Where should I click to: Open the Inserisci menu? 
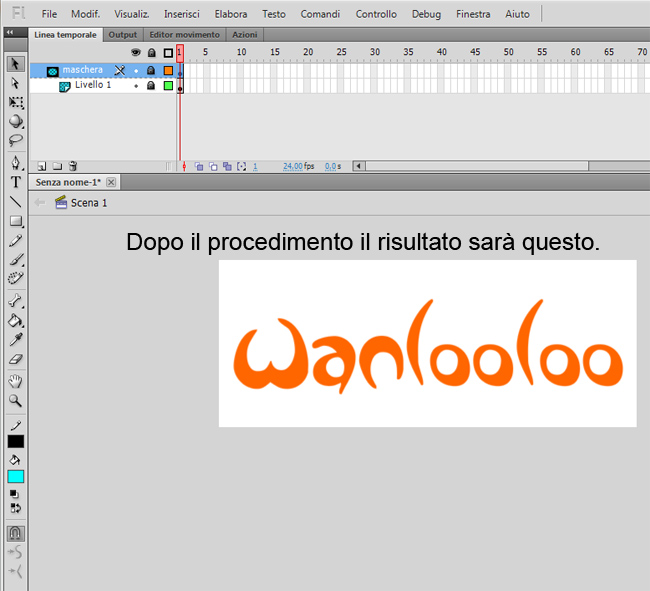(182, 14)
